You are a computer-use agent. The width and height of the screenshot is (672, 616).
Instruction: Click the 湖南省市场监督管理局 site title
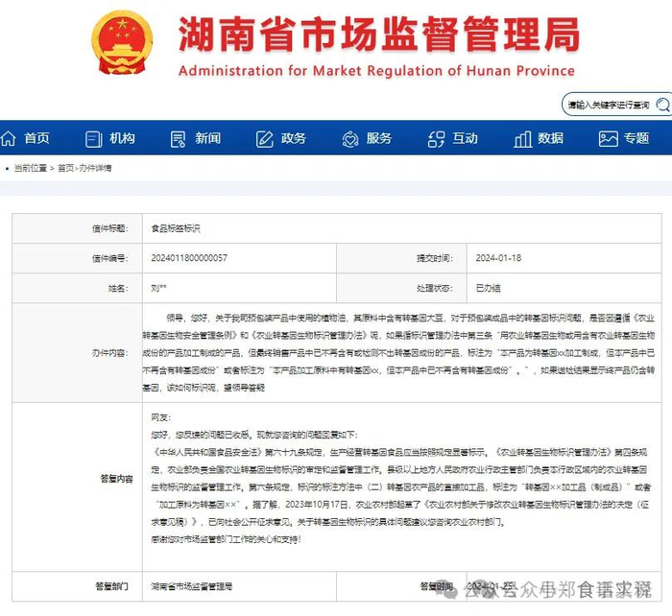[x=379, y=35]
